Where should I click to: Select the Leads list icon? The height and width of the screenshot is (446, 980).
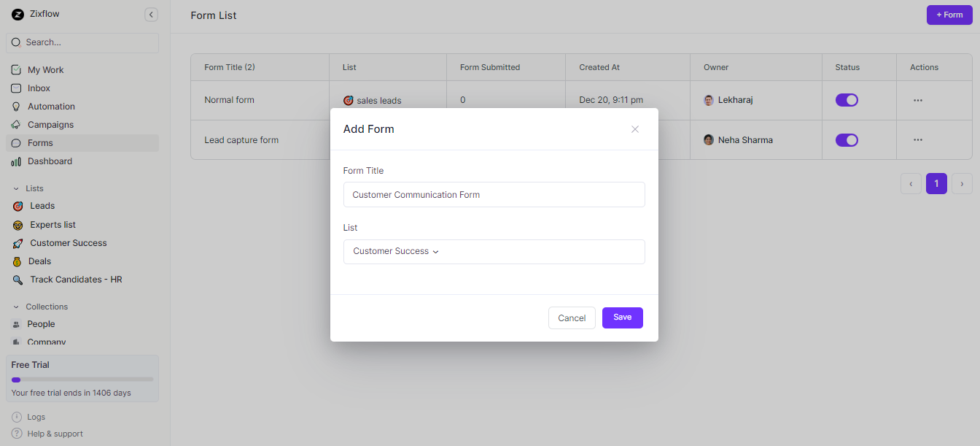pyautogui.click(x=16, y=206)
